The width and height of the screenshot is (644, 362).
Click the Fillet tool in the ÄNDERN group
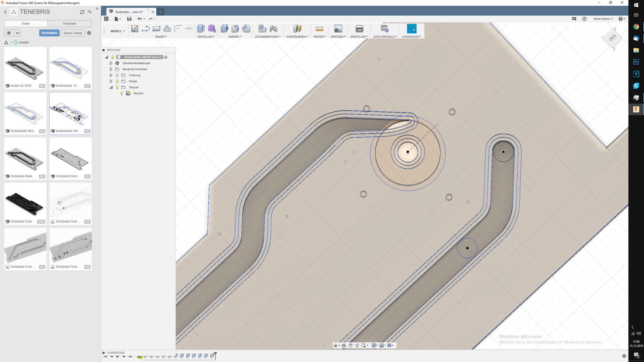[x=235, y=29]
